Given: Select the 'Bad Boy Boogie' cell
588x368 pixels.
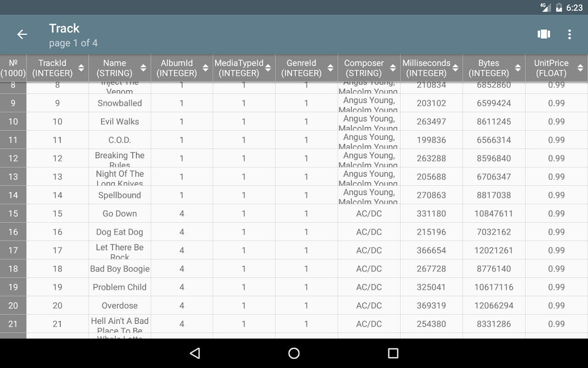Looking at the screenshot, I should 120,269.
